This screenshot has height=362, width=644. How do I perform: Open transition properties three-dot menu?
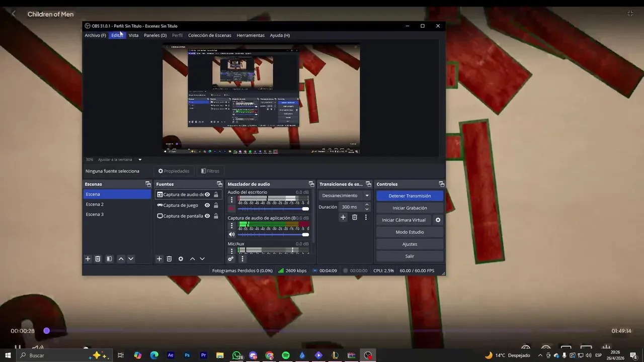[x=366, y=217]
